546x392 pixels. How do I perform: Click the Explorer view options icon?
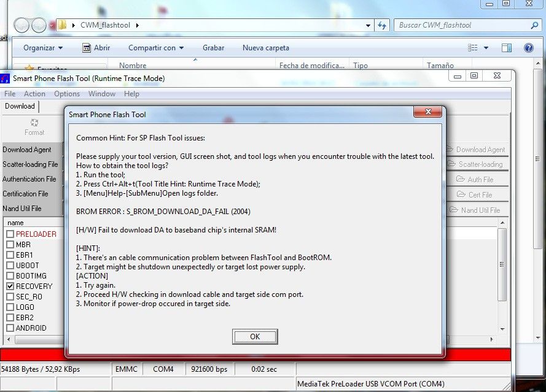[472, 48]
